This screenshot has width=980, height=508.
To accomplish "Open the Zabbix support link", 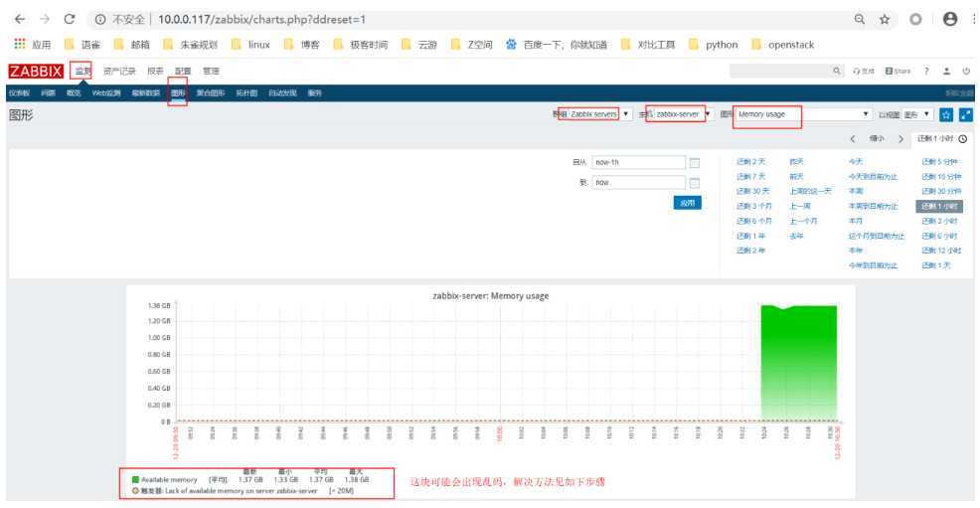I will [x=863, y=72].
